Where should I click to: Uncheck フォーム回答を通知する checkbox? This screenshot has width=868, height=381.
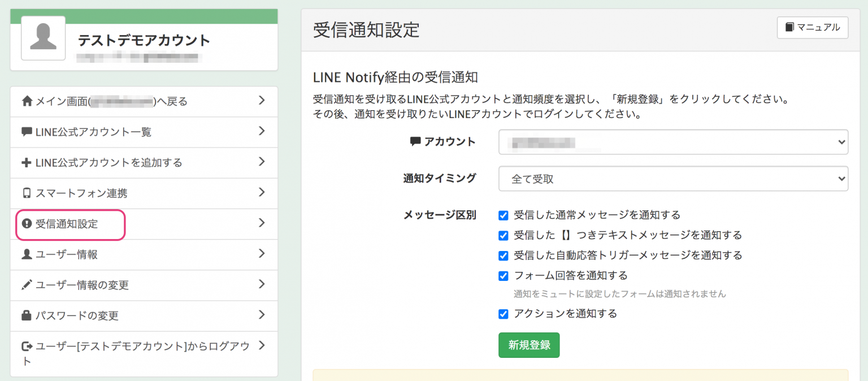(x=503, y=276)
